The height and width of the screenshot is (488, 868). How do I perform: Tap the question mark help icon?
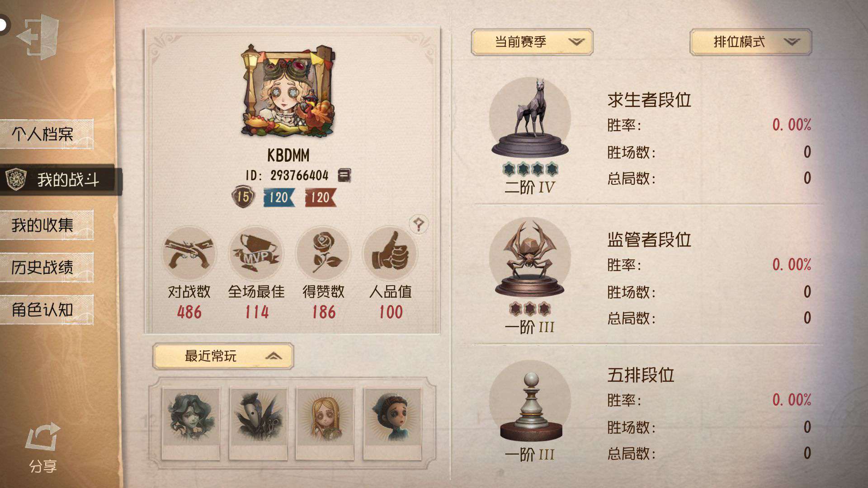pyautogui.click(x=419, y=224)
